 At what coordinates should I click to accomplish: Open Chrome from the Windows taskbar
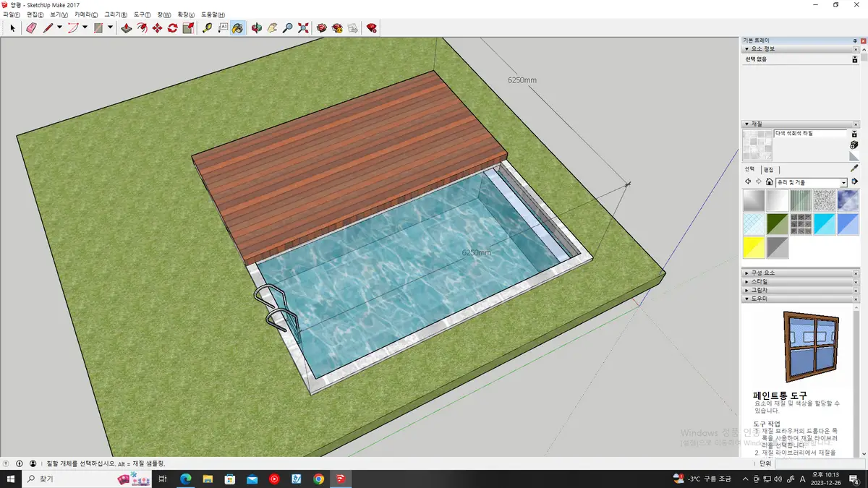[x=318, y=479]
